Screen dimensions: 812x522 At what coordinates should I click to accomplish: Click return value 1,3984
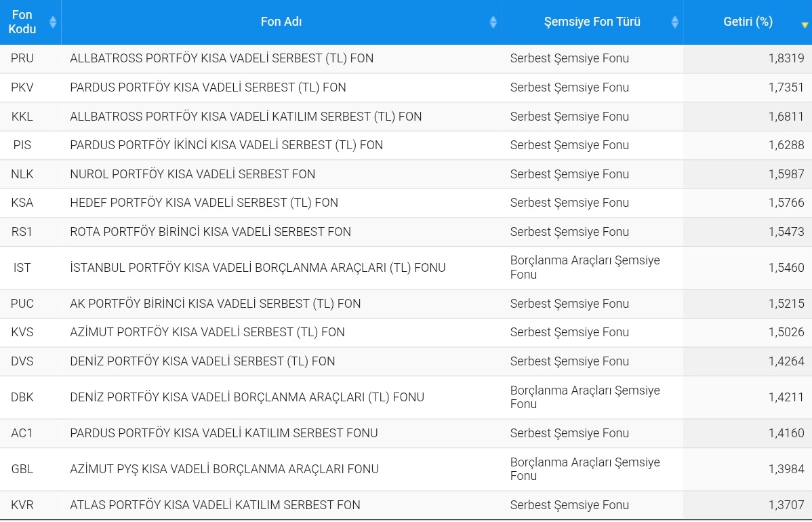click(786, 469)
